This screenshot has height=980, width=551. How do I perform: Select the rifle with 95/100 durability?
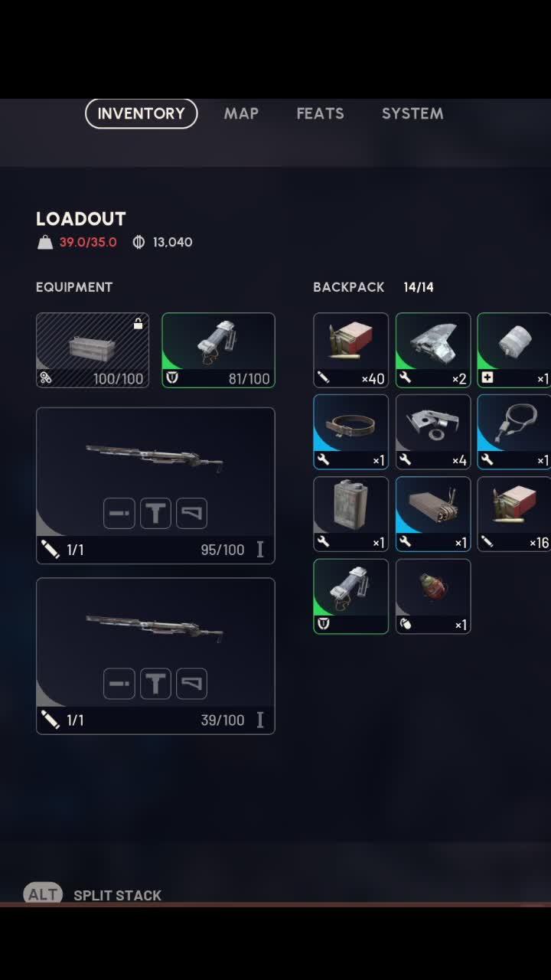point(155,485)
